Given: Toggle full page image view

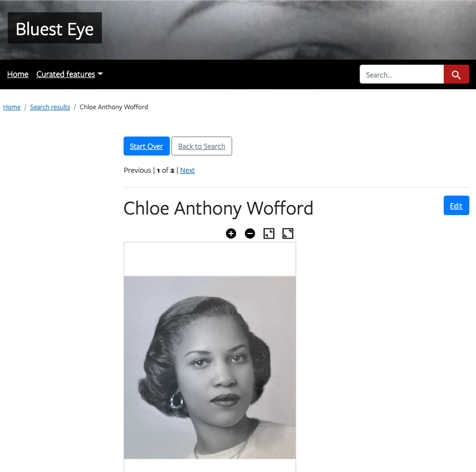Looking at the screenshot, I should [x=288, y=233].
